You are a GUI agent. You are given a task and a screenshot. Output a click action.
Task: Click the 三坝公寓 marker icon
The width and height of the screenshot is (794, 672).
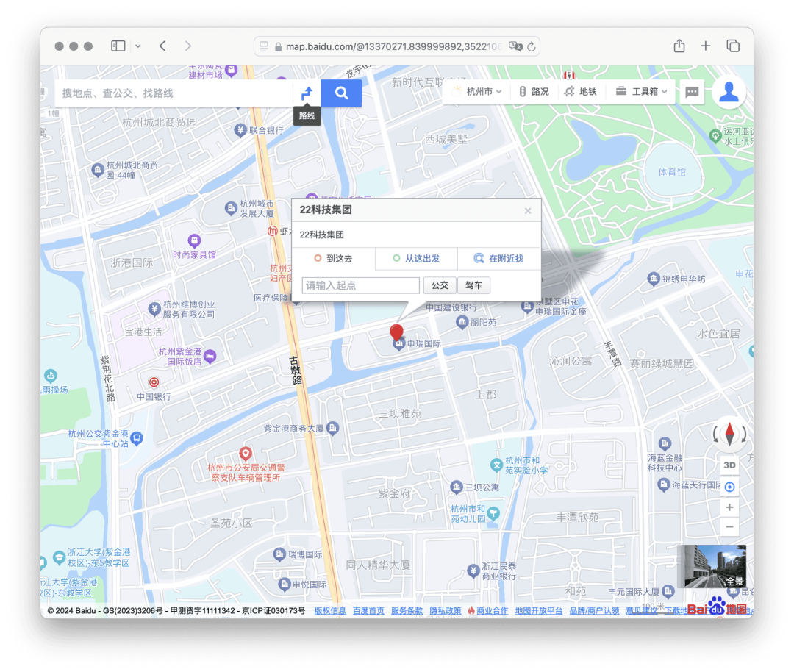click(x=457, y=487)
